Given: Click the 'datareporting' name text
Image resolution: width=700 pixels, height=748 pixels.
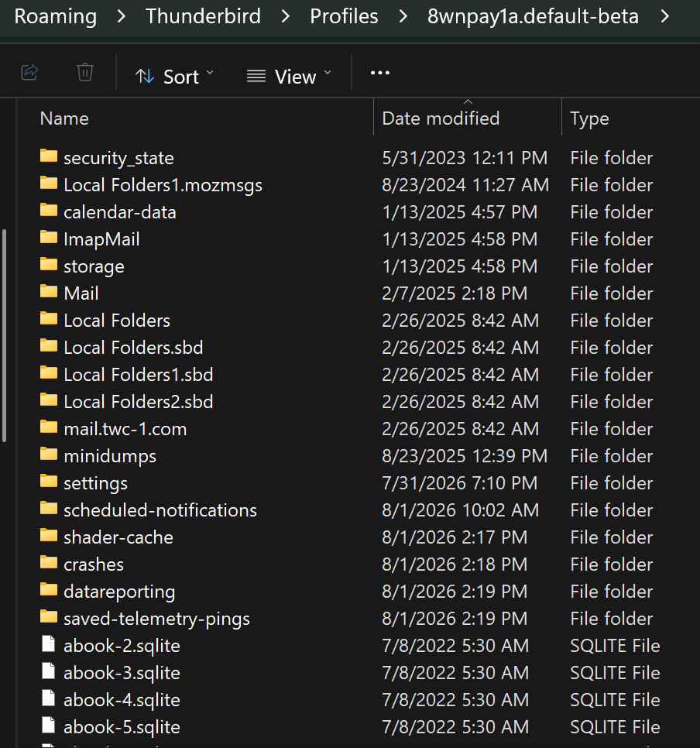Looking at the screenshot, I should [x=119, y=592].
